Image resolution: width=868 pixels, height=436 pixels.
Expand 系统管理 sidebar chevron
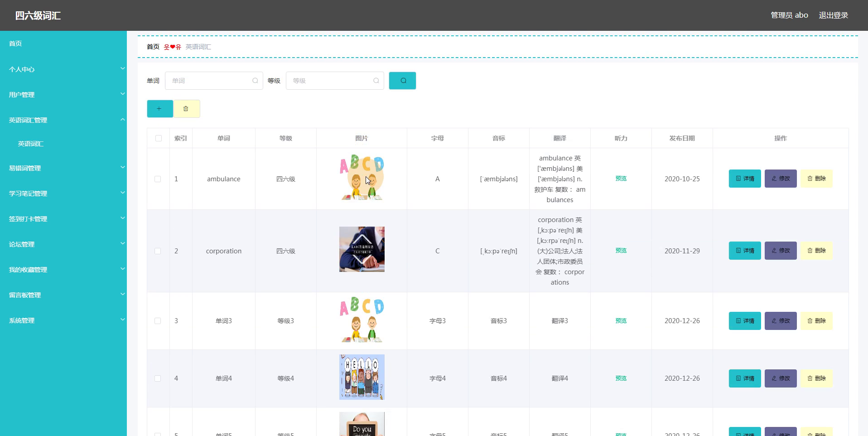pos(122,320)
